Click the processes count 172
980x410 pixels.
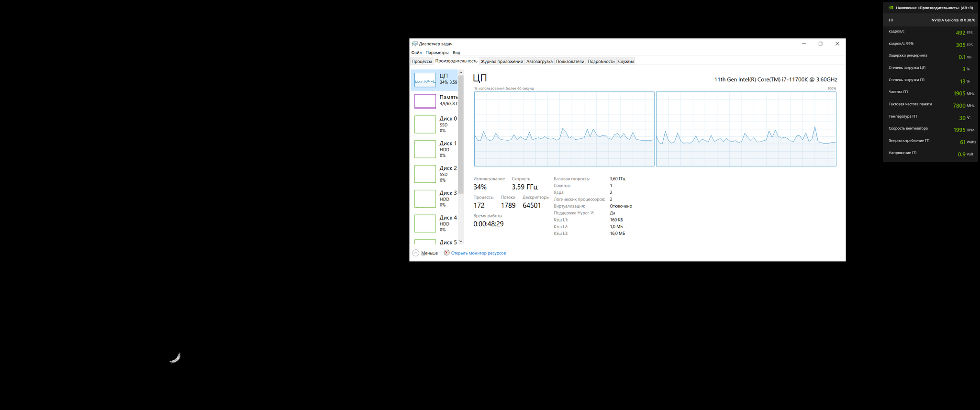[x=479, y=205]
